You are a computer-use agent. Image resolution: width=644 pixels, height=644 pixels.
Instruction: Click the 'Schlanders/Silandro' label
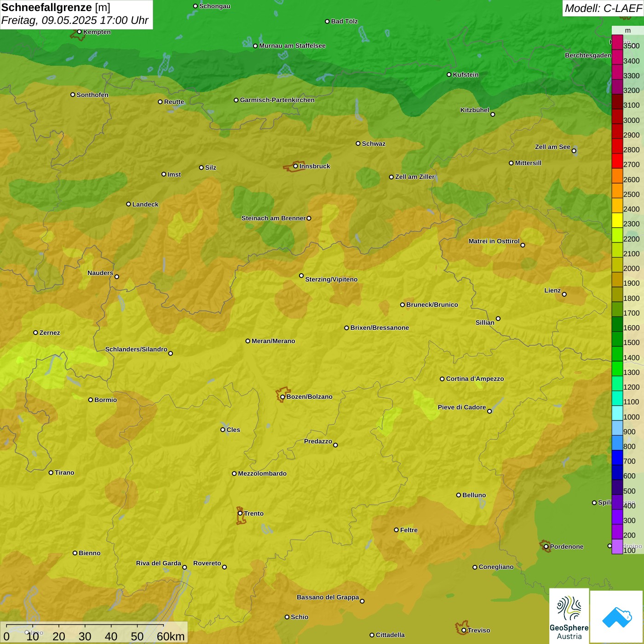pos(136,349)
